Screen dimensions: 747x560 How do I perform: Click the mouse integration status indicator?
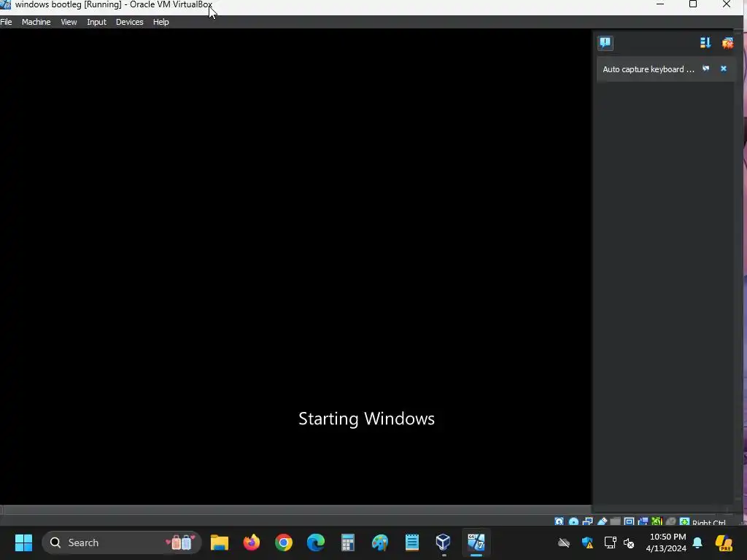point(671,522)
